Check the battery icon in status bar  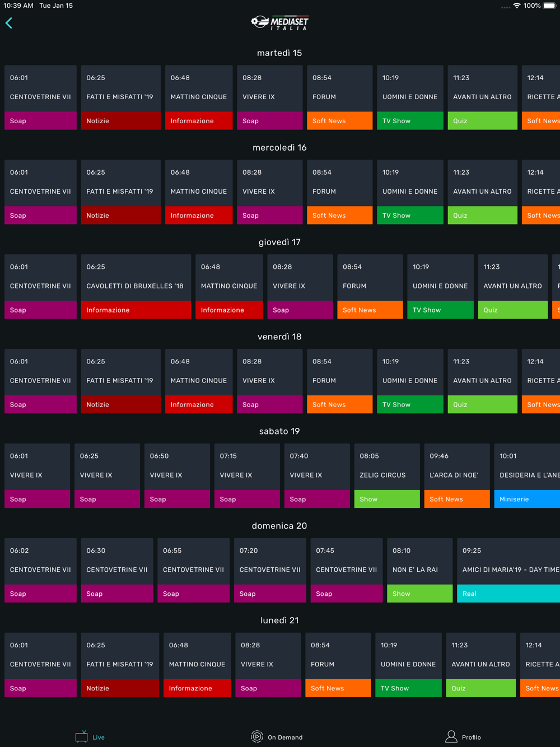[549, 6]
